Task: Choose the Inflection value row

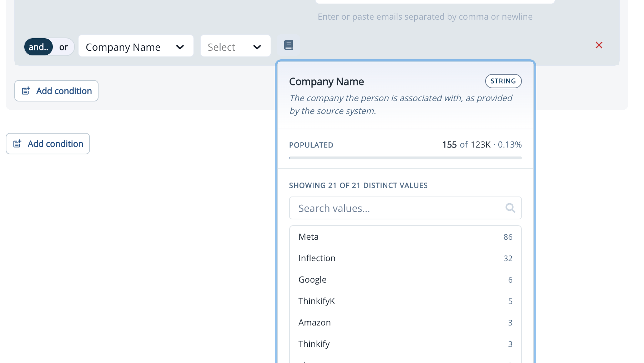Action: click(x=405, y=258)
